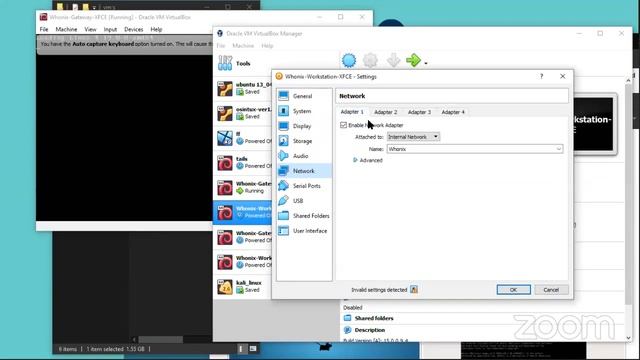Click the Workstation preview thumbnail
640x360 pixels.
(593, 124)
